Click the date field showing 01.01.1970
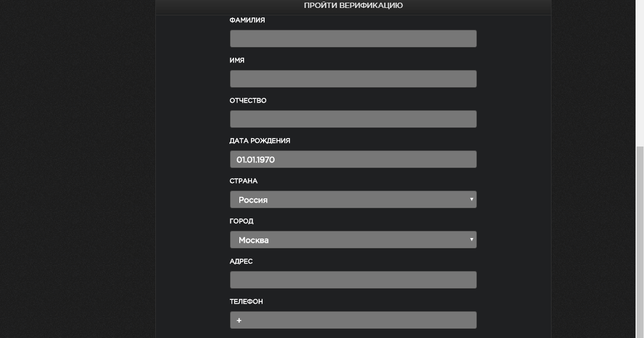644x338 pixels. coord(353,159)
